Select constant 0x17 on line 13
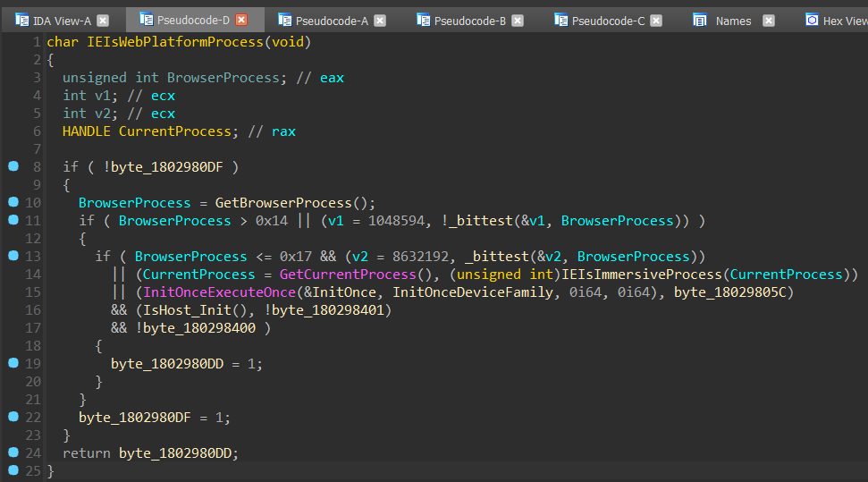This screenshot has height=482, width=868. 296,257
